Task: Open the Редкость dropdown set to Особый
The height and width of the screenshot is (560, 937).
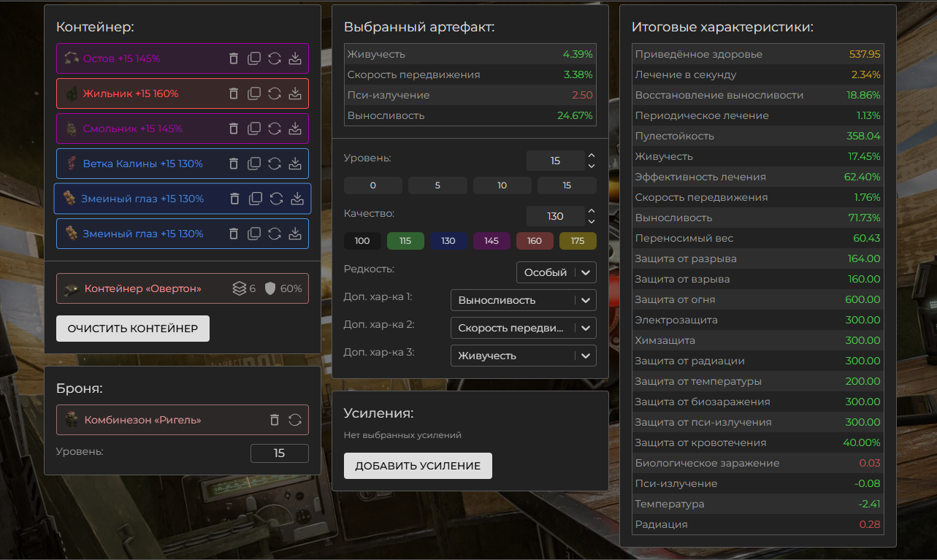Action: coord(557,272)
